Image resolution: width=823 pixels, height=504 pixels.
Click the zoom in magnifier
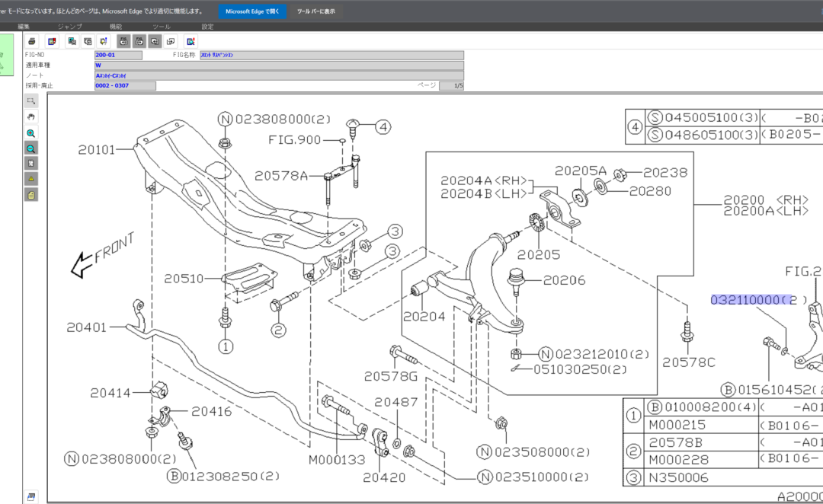(31, 132)
